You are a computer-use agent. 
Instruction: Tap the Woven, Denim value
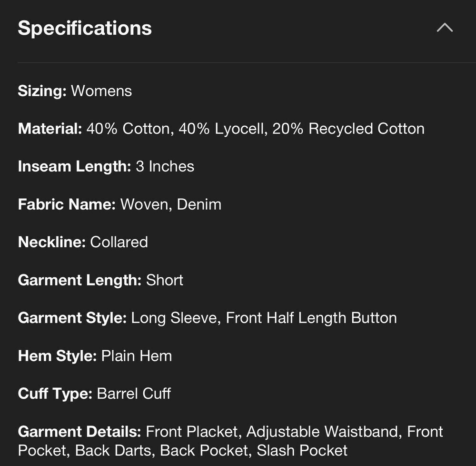point(171,204)
